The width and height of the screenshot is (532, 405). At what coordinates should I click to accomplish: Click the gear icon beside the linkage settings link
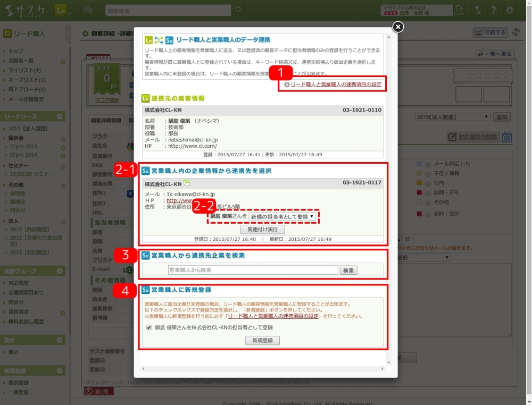[287, 85]
